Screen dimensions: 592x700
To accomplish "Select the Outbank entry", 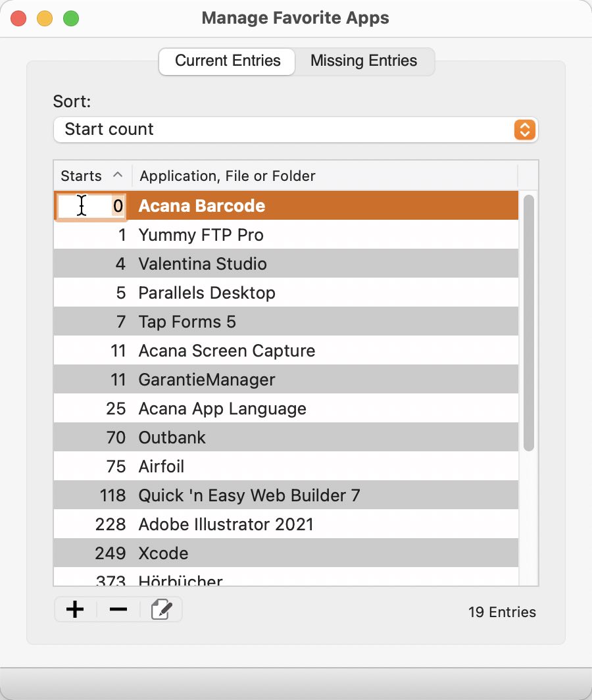I will 285,438.
